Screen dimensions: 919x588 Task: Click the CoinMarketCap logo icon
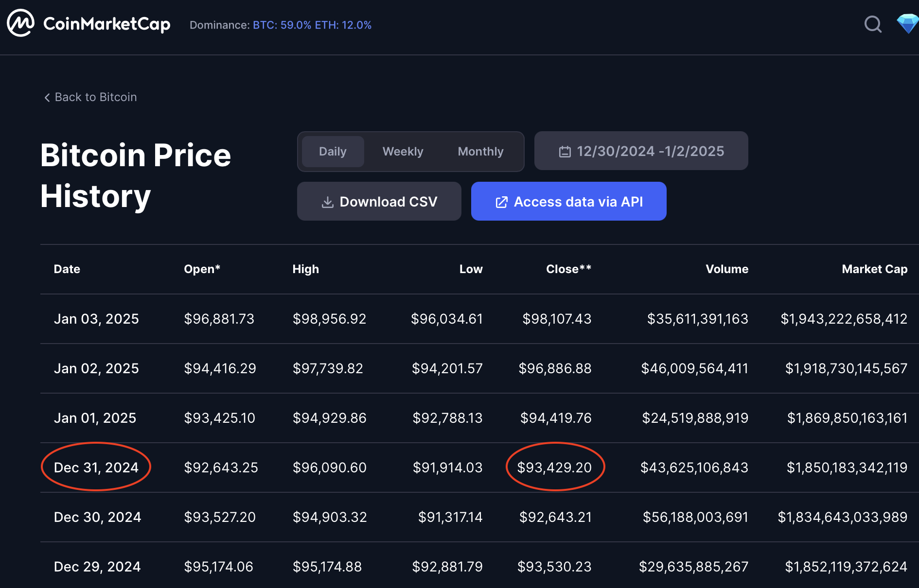[20, 23]
